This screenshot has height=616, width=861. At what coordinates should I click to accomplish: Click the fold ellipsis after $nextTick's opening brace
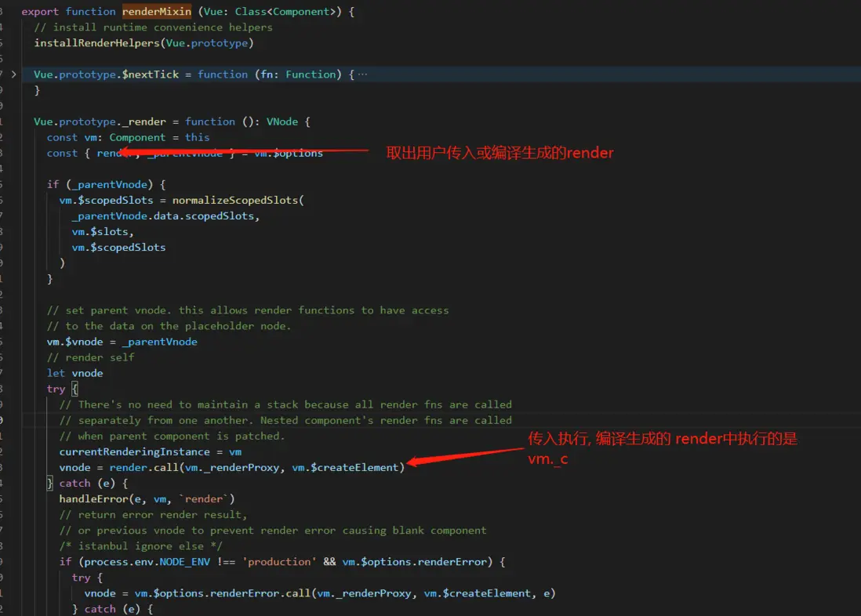click(362, 74)
